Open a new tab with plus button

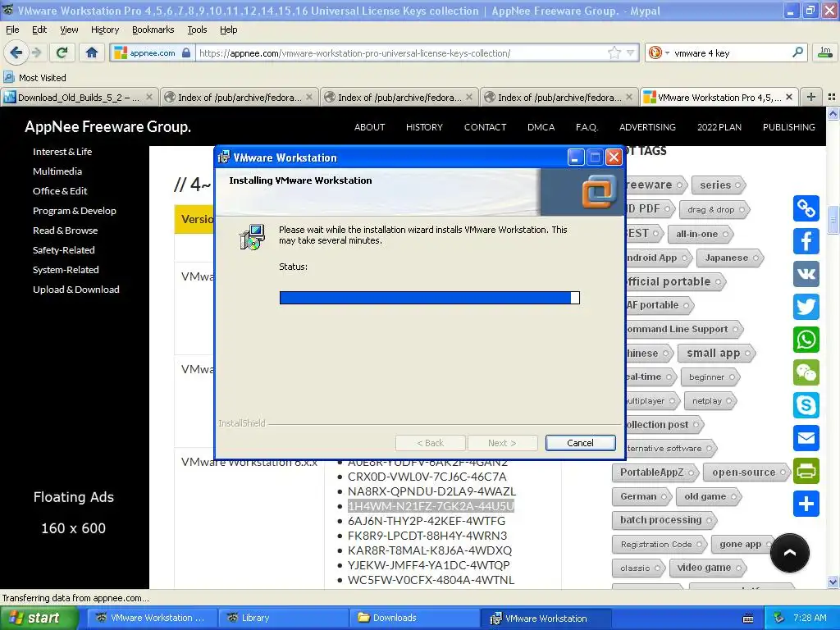tap(811, 97)
